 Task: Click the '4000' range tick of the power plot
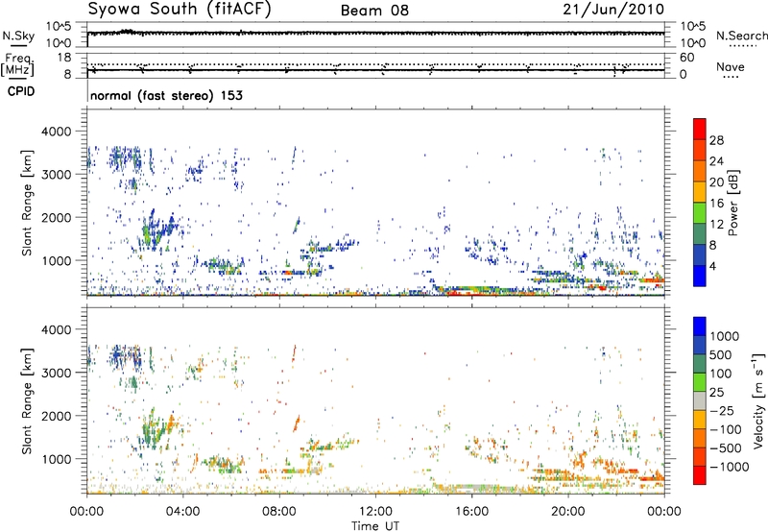point(57,132)
